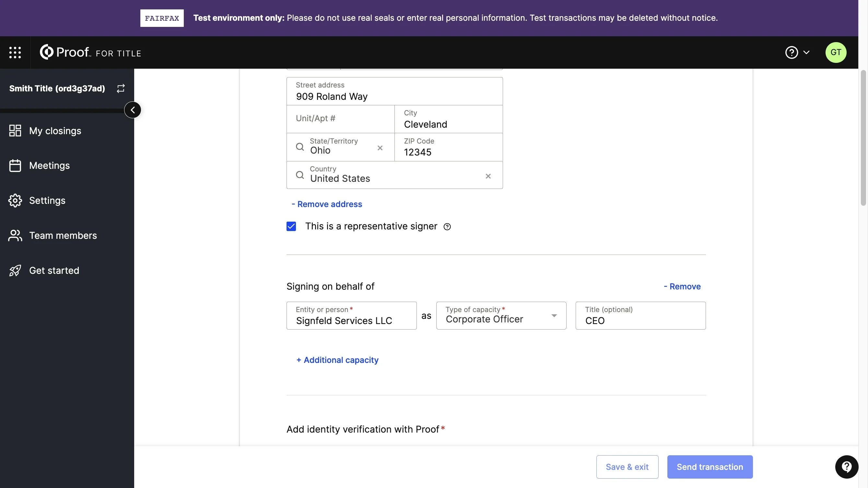Image resolution: width=868 pixels, height=488 pixels.
Task: Edit the City field containing Cleveland
Action: click(449, 119)
